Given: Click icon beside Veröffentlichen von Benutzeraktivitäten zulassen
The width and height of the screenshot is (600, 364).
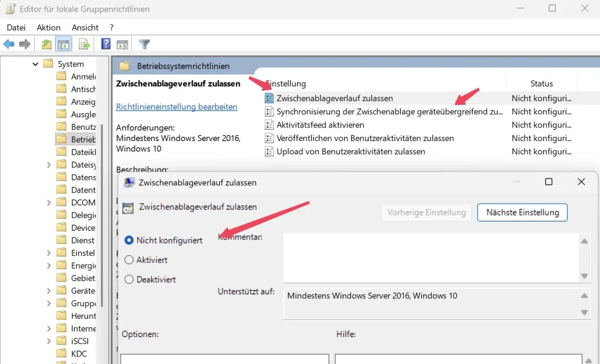Looking at the screenshot, I should point(269,138).
